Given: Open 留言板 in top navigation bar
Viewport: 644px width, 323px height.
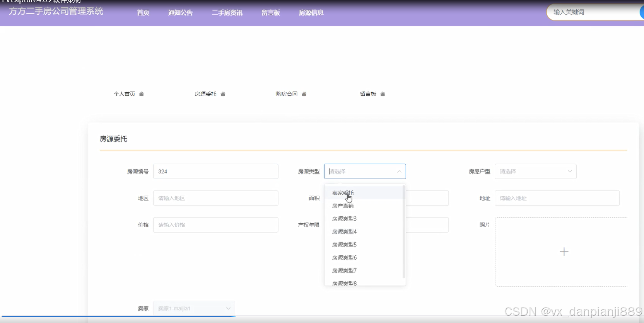Looking at the screenshot, I should pyautogui.click(x=271, y=13).
